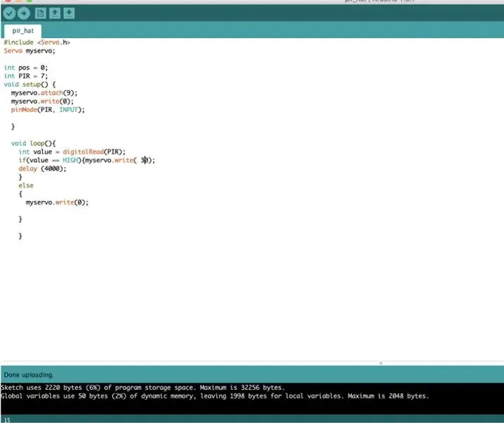Image resolution: width=504 pixels, height=423 pixels.
Task: Open a sketch with the up-arrow icon
Action: 55,13
